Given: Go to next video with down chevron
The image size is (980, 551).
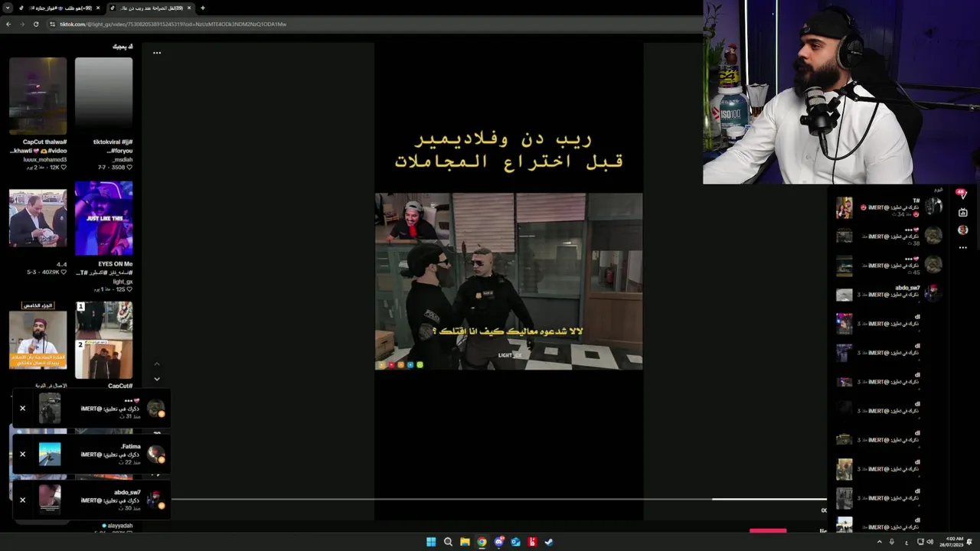Looking at the screenshot, I should (157, 379).
